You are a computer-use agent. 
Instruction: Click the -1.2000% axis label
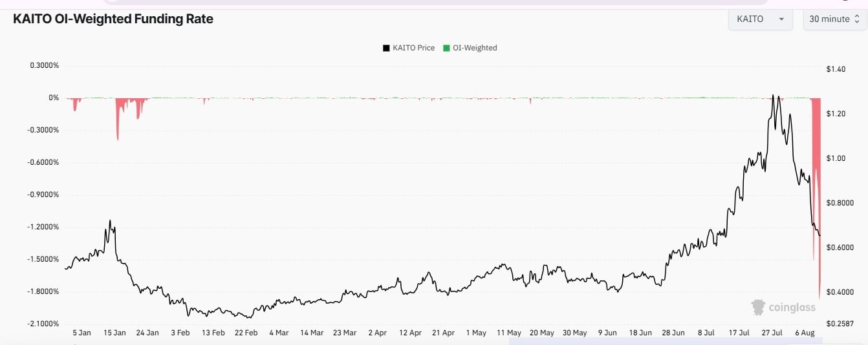click(43, 227)
